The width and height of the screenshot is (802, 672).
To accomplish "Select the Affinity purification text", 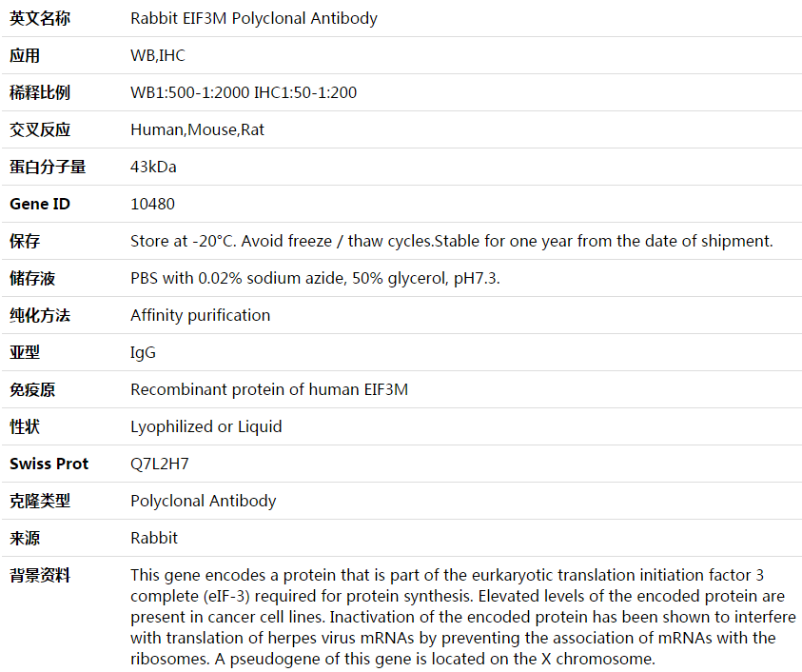I will [x=200, y=315].
